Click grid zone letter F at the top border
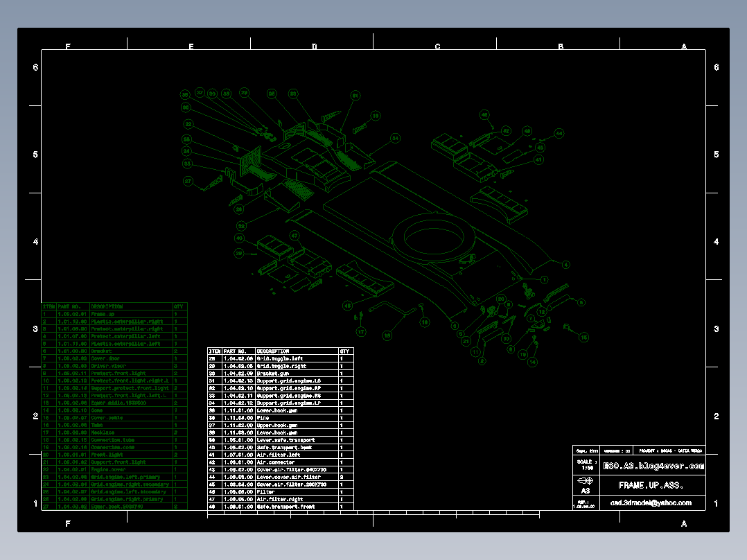 click(x=67, y=45)
